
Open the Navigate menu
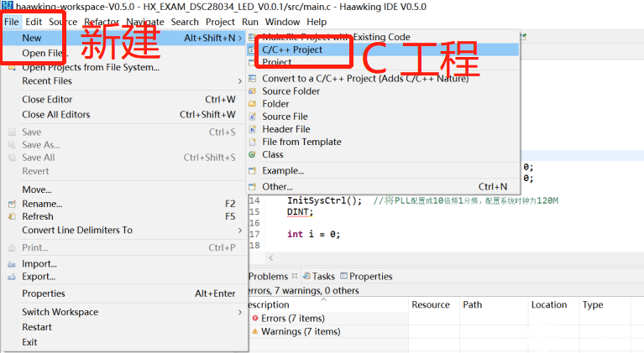click(x=145, y=22)
